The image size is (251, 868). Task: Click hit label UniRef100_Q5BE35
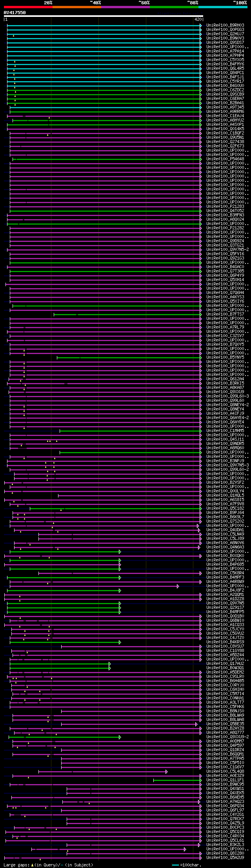click(x=225, y=724)
